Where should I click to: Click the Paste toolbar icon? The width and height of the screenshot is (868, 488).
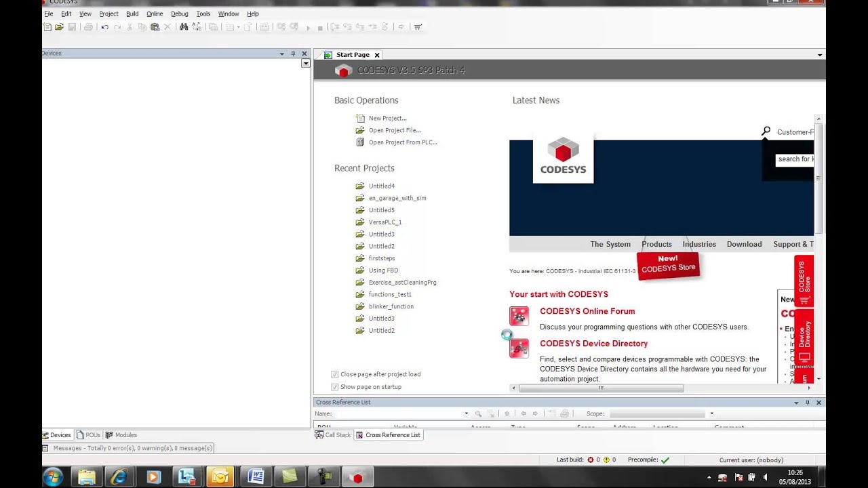click(155, 27)
